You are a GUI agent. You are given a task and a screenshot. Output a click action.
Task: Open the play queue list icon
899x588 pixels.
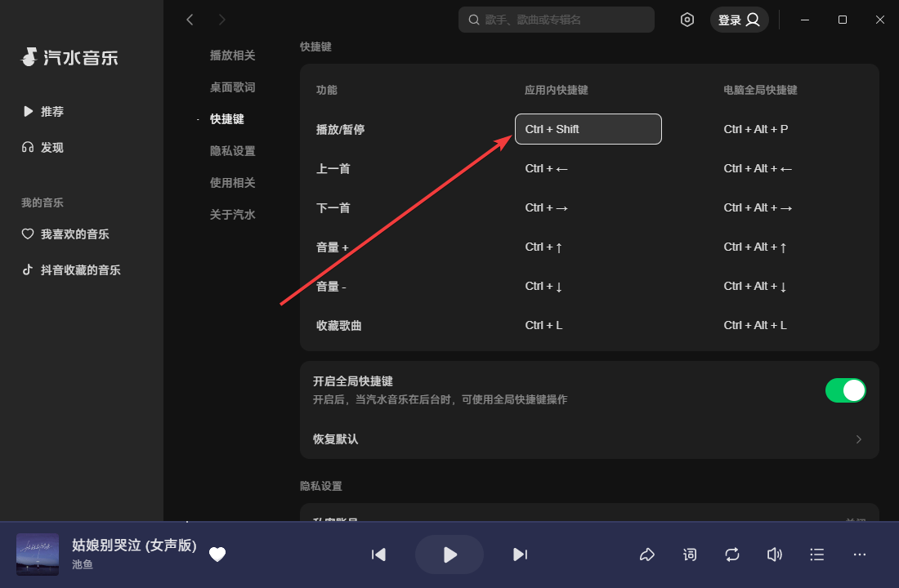(x=816, y=555)
